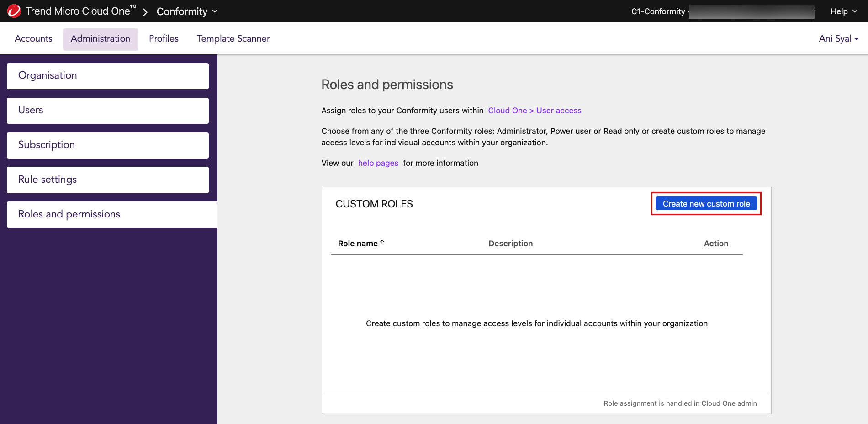
Task: Click the Roles and permissions page heading
Action: tap(387, 85)
